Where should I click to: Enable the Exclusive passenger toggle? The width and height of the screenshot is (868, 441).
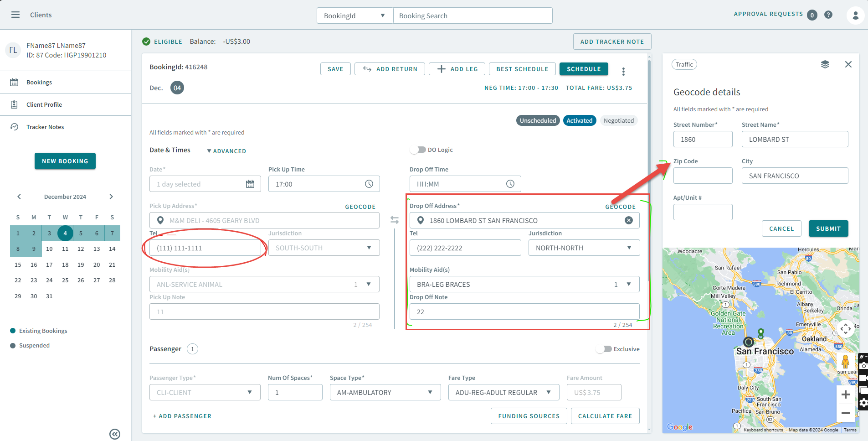pyautogui.click(x=604, y=349)
